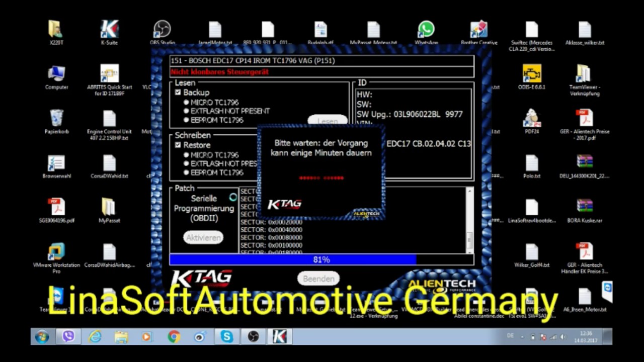The height and width of the screenshot is (362, 644).
Task: Click the Beenden button
Action: click(x=318, y=279)
